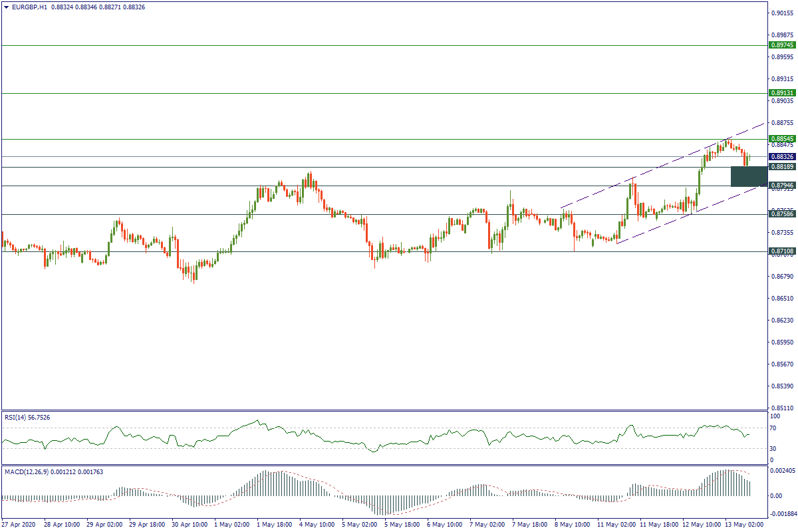798x532 pixels.
Task: Select the 0.87946 level price label
Action: pos(781,186)
